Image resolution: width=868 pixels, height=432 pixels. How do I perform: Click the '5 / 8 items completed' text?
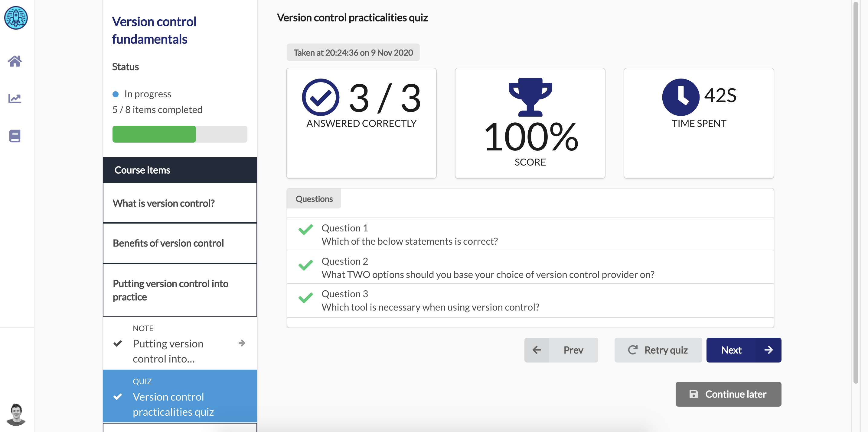[x=157, y=110]
